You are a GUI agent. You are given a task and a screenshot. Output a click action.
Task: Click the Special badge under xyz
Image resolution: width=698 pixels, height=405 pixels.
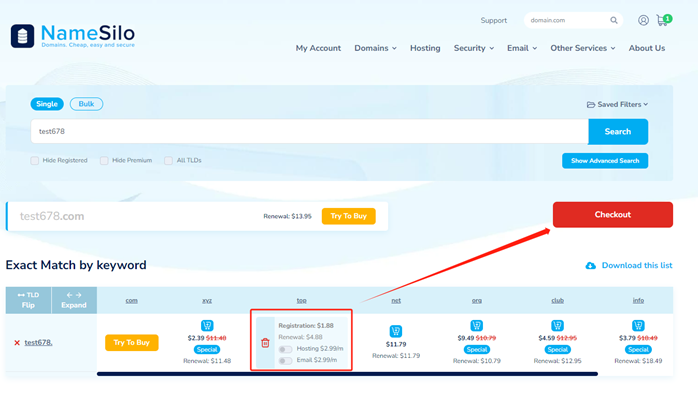point(207,349)
